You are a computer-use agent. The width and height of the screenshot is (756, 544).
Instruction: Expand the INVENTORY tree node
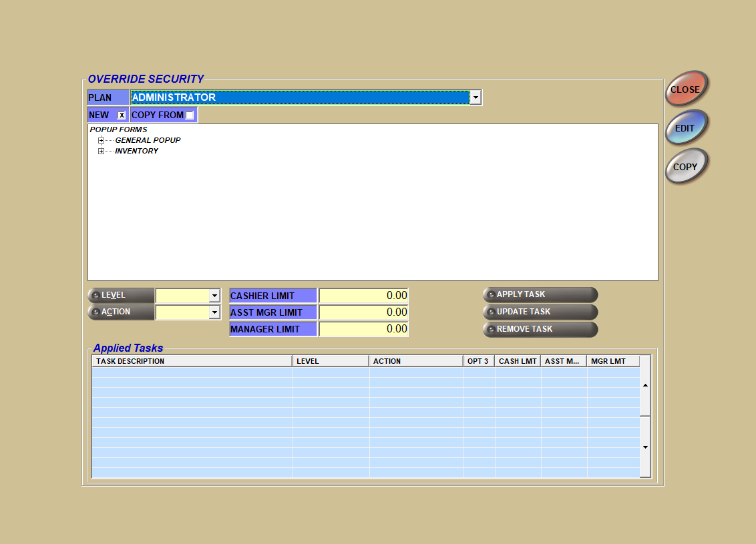click(102, 151)
